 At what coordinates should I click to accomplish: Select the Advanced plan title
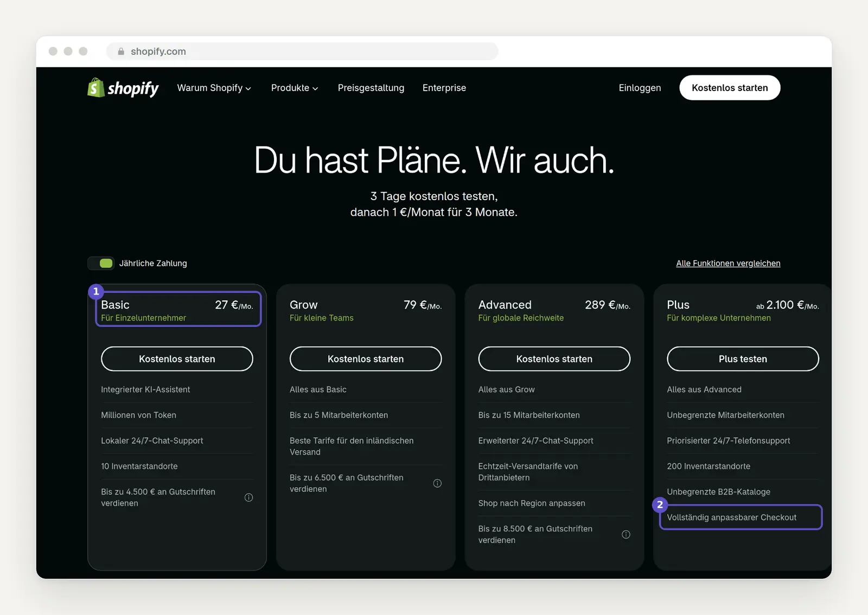coord(505,305)
